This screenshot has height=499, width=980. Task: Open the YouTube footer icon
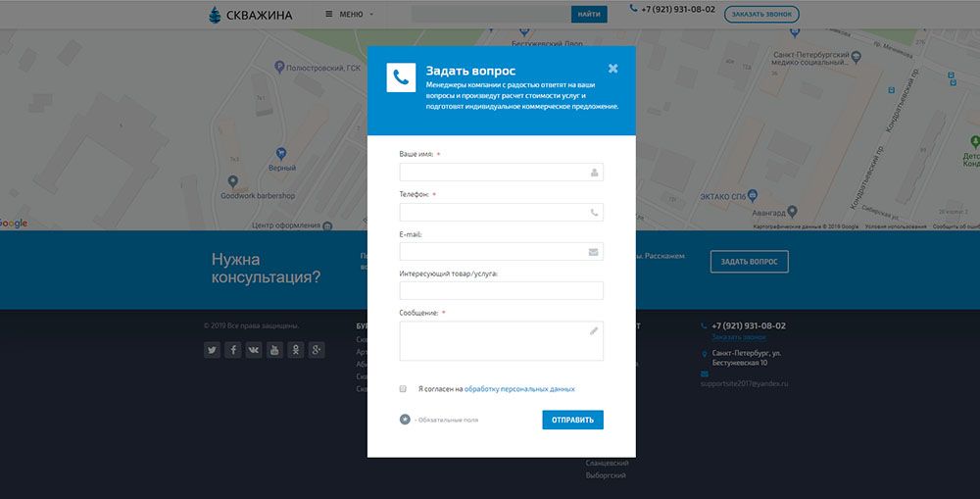click(x=274, y=350)
